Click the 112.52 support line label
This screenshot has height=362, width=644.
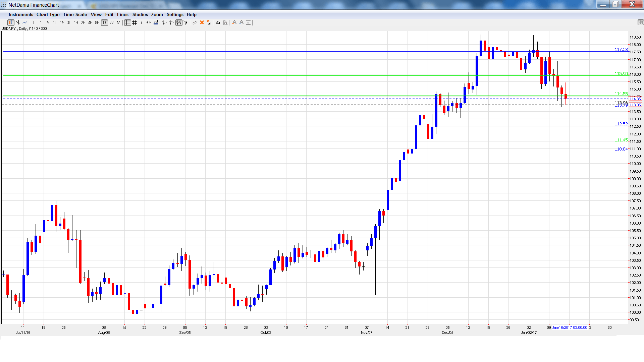coord(621,124)
